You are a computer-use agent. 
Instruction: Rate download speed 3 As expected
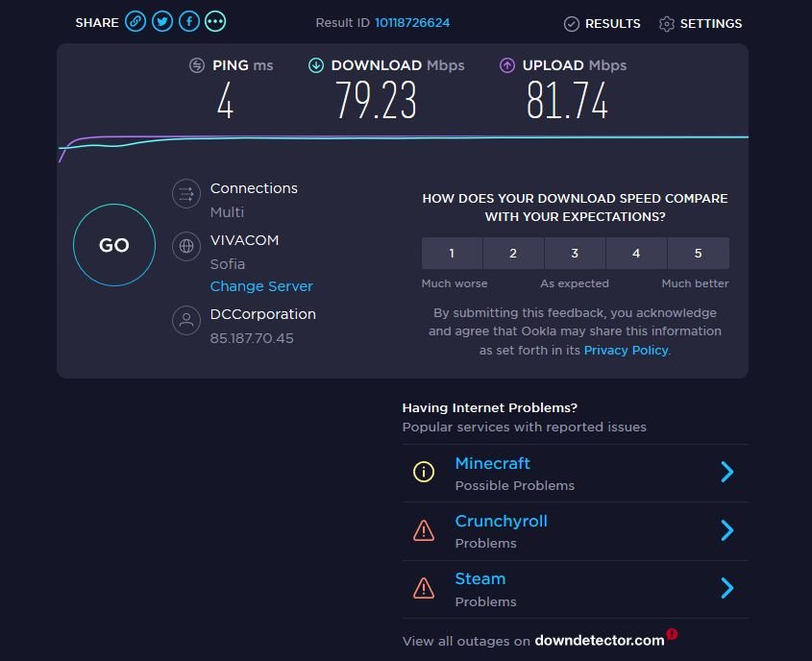tap(575, 253)
